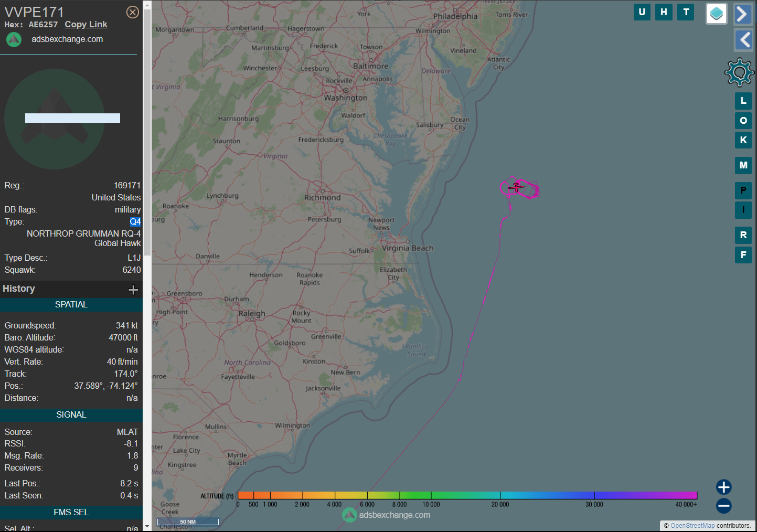Click the position value 37.589°, -74.124°
This screenshot has height=532, width=757.
(x=106, y=386)
